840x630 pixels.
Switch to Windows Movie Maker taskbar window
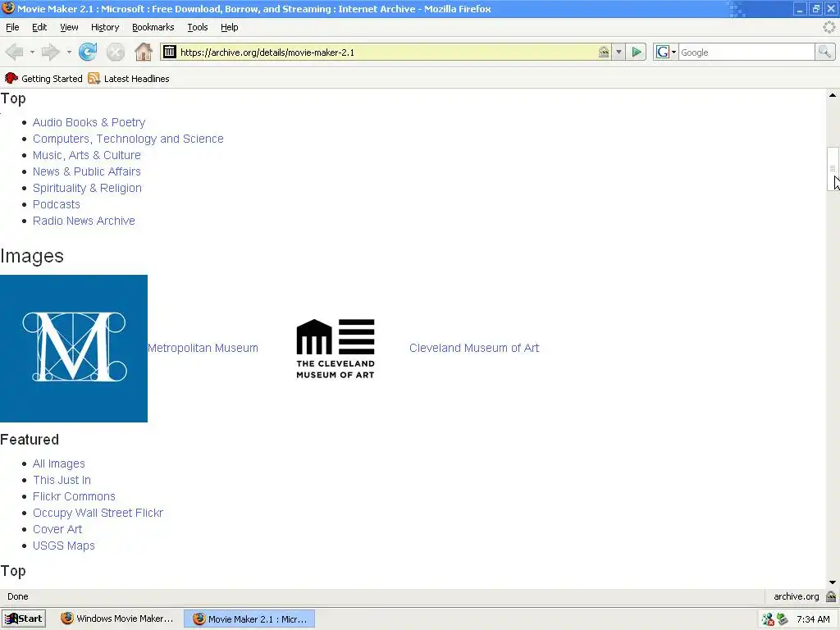tap(117, 619)
